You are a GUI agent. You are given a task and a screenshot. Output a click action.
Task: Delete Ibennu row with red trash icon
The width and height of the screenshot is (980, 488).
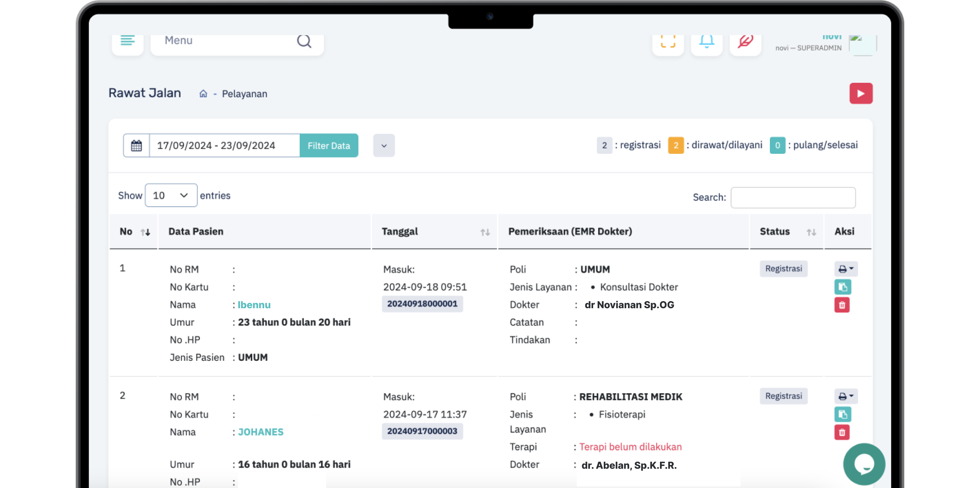842,305
